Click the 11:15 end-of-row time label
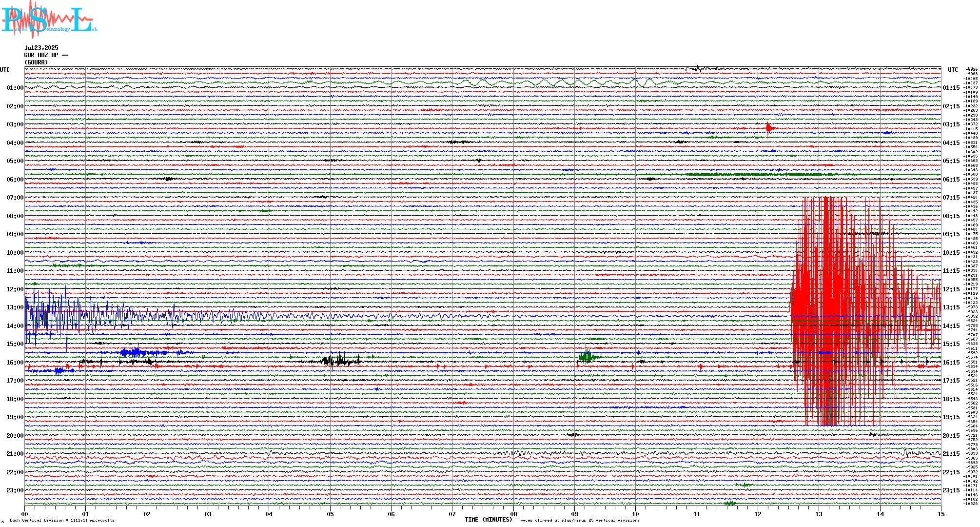Viewport: 980px width, 527px height. tap(951, 271)
